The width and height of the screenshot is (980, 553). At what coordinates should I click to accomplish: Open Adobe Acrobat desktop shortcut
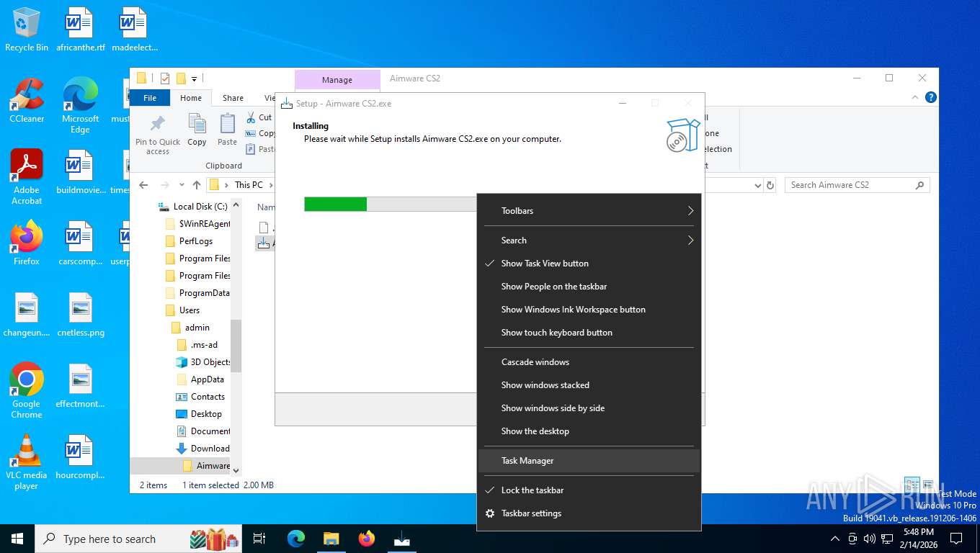click(x=27, y=177)
